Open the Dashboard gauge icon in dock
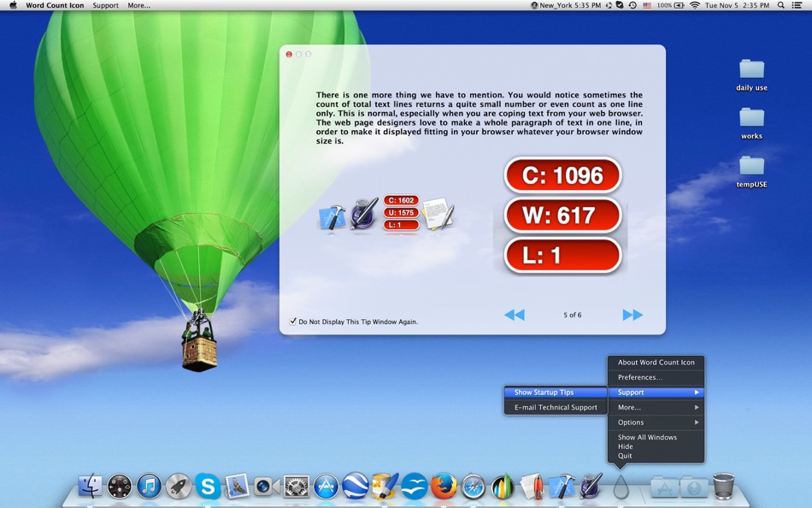This screenshot has width=812, height=508. [120, 487]
